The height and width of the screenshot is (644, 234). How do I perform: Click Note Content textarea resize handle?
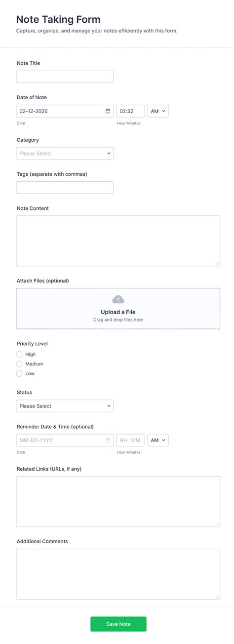pyautogui.click(x=217, y=263)
